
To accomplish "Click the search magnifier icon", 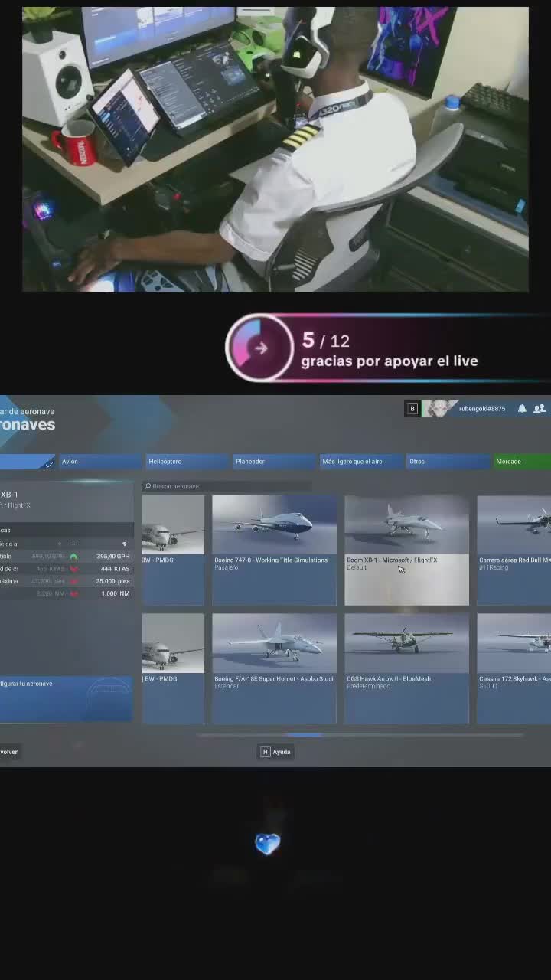I will pyautogui.click(x=148, y=486).
